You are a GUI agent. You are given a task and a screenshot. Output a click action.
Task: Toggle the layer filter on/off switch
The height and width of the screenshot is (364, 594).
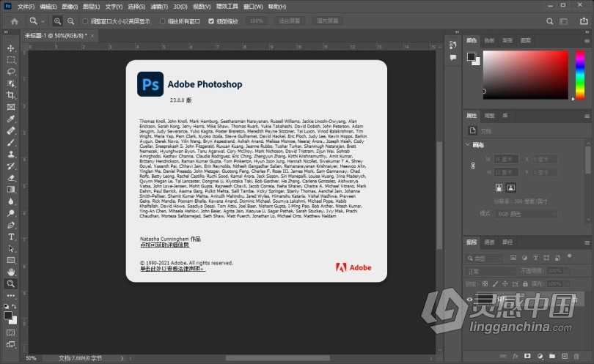tap(569, 257)
